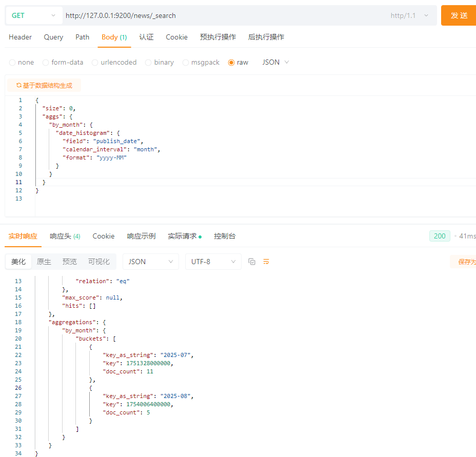Click the 发送 send button
This screenshot has width=476, height=457.
pyautogui.click(x=459, y=15)
